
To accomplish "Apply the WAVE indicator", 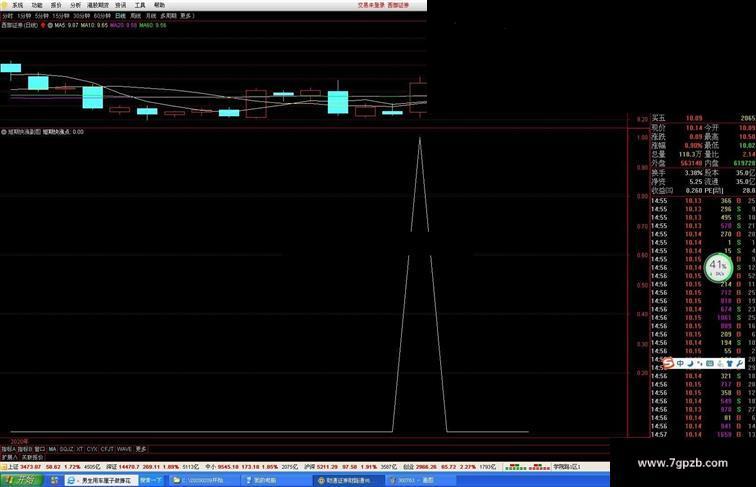I will 124,449.
